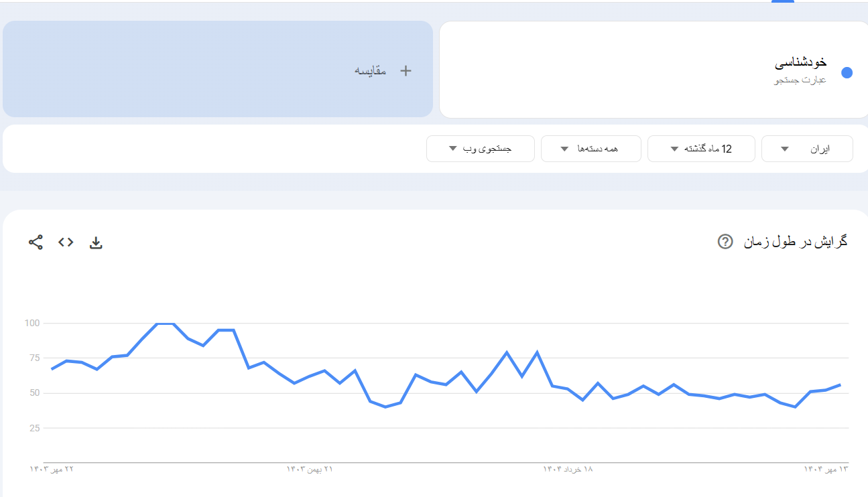The width and height of the screenshot is (868, 497).
Task: Expand the جستجوی وب search type dropdown
Action: tap(480, 149)
